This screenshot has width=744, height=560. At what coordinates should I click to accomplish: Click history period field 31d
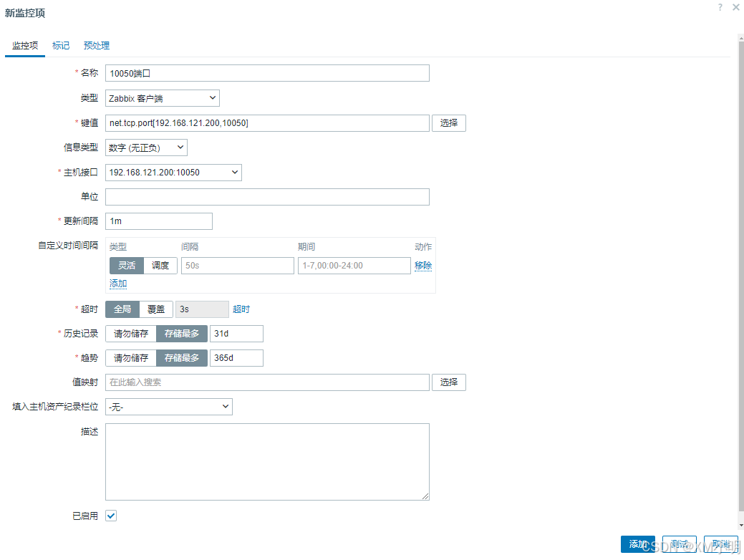coord(236,334)
